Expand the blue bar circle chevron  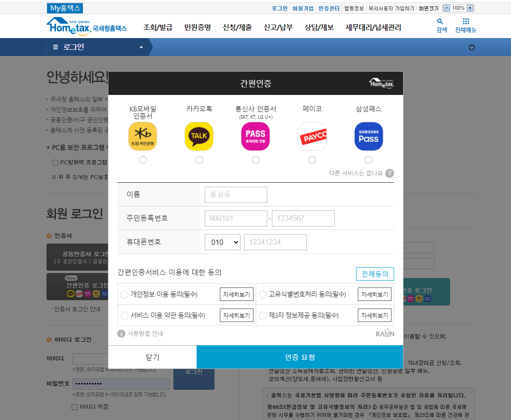pos(472,47)
